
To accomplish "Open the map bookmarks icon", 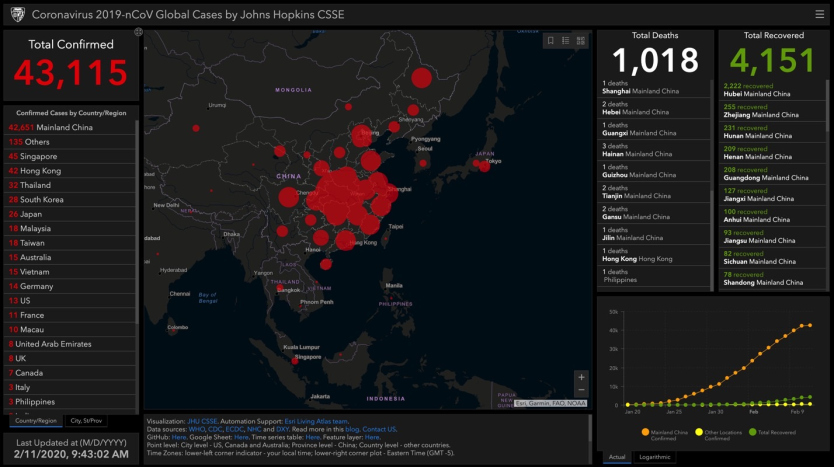I will point(550,40).
